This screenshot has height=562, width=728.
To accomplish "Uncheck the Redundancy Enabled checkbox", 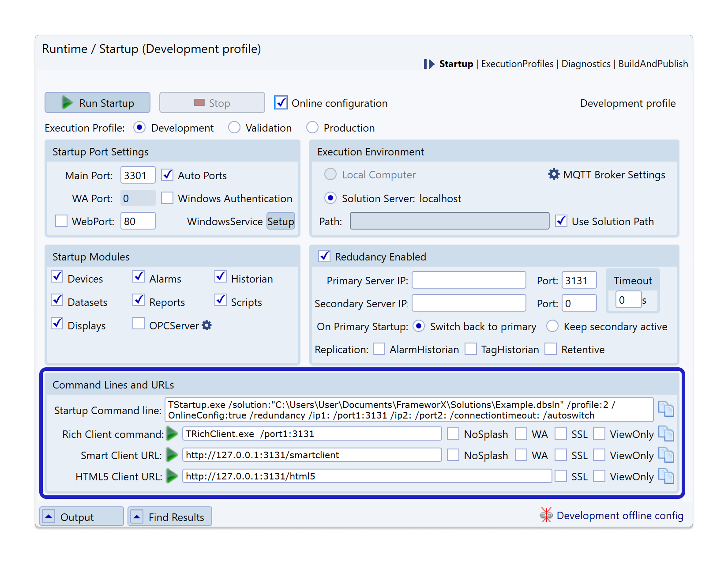I will (325, 256).
